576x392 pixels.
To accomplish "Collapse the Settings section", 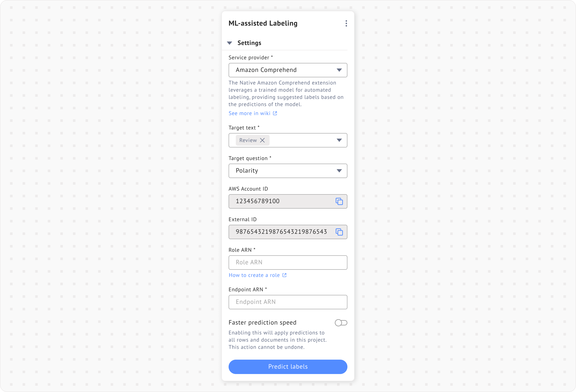I will tap(230, 42).
